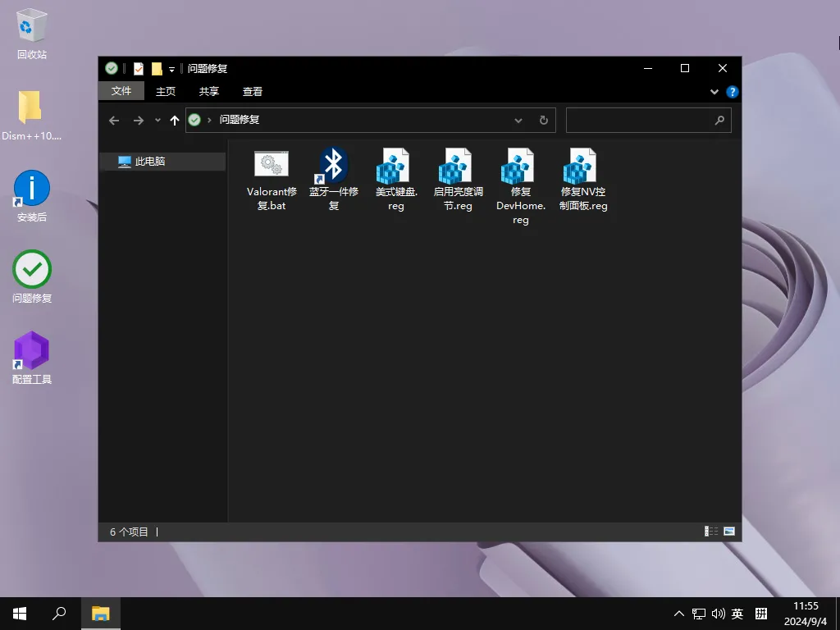This screenshot has height=630, width=840.
Task: Open the quick access toolbar customize dropdown
Action: [172, 68]
